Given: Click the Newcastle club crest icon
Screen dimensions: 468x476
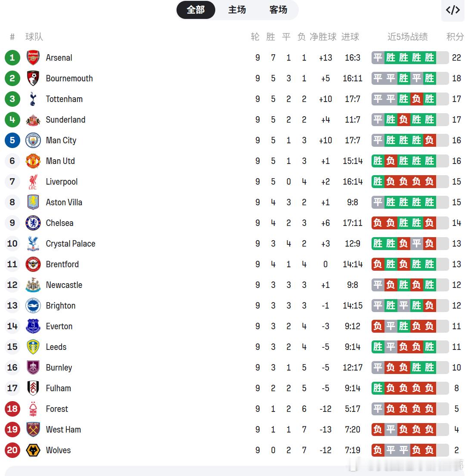Looking at the screenshot, I should [33, 285].
